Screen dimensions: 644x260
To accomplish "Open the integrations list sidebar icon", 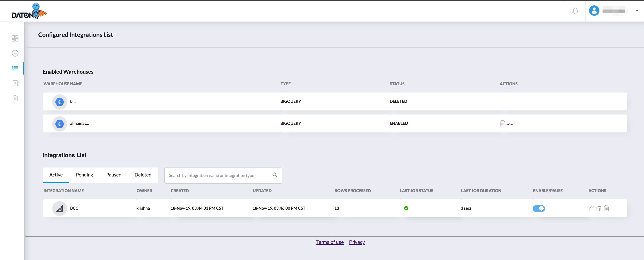I will [15, 68].
